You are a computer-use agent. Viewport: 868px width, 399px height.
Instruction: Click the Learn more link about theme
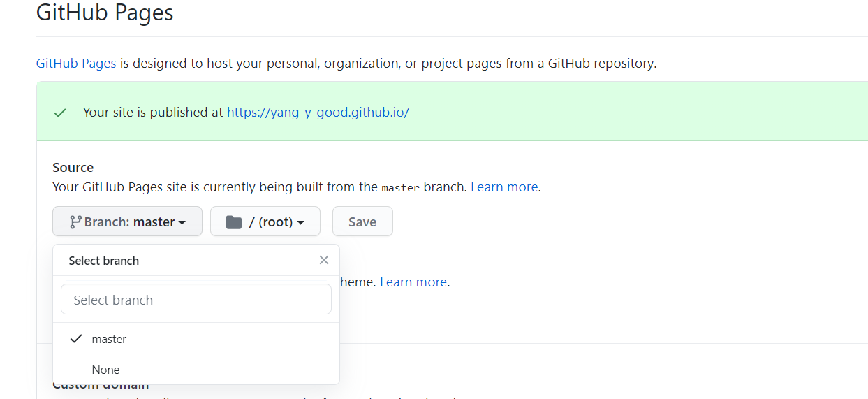point(413,282)
